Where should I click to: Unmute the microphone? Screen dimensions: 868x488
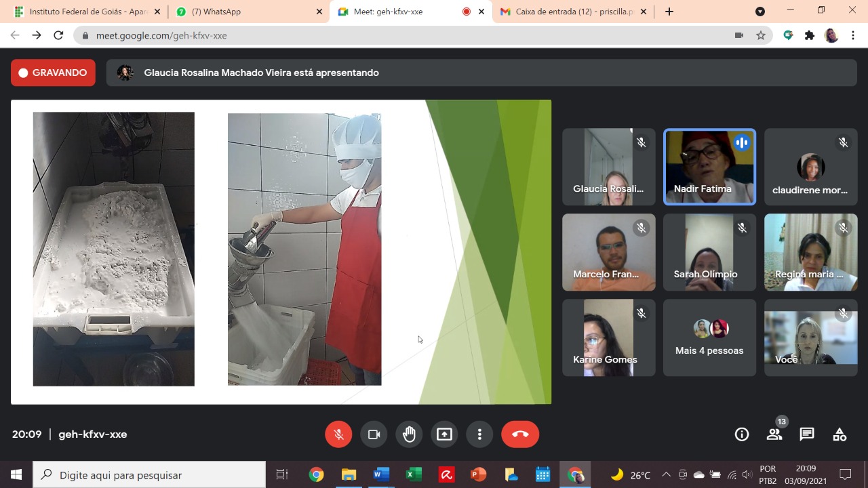pyautogui.click(x=338, y=434)
